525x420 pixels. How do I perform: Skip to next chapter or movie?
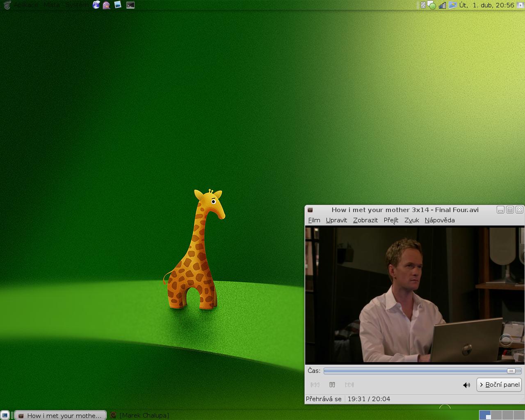point(349,385)
